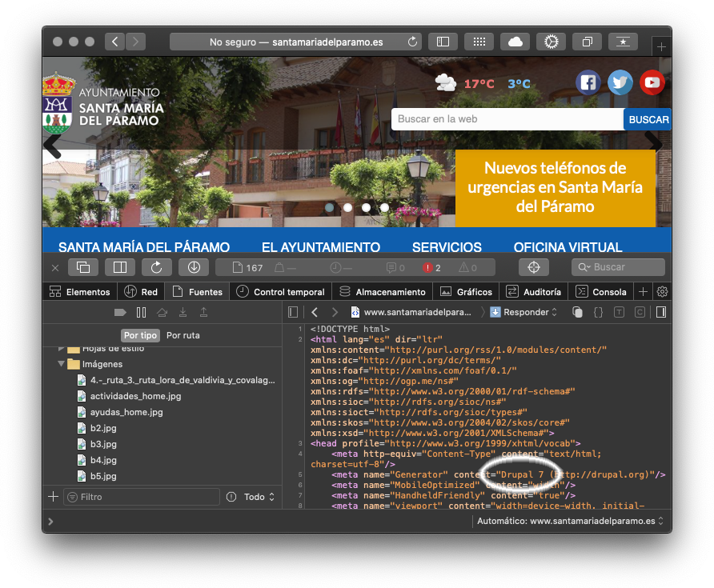Toggle pretty print curly braces
The image size is (714, 588).
click(x=599, y=312)
